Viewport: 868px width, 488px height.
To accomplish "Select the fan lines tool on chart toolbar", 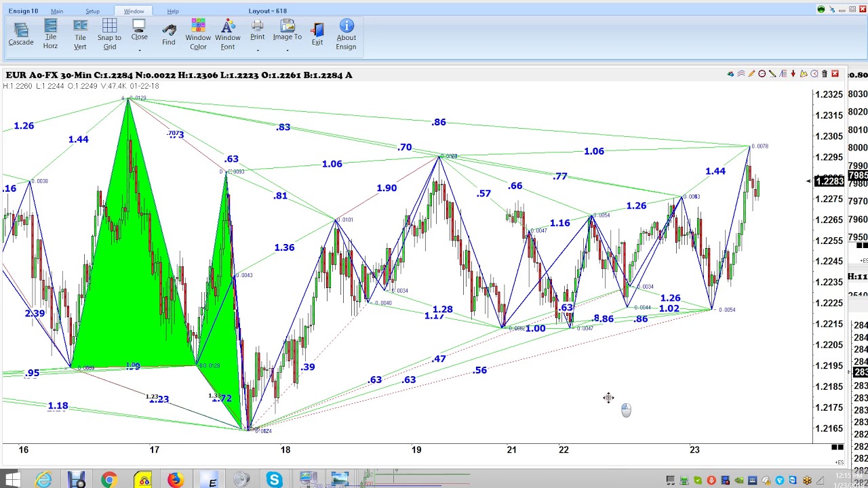I will click(x=783, y=74).
